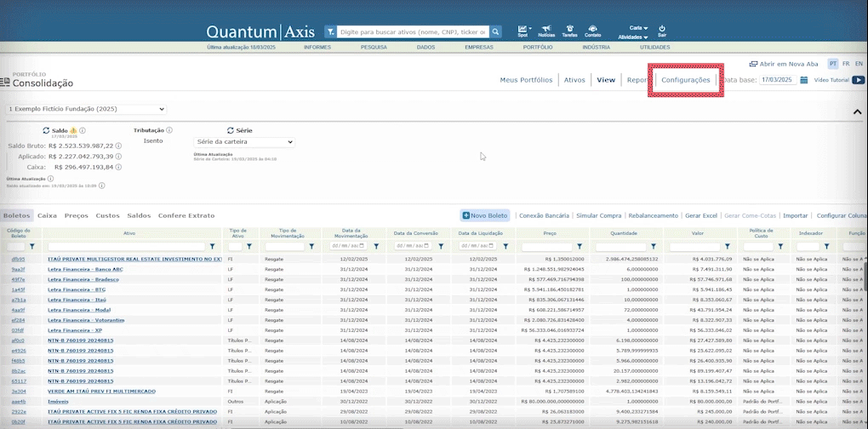Refresh Saldo with the reload icon
The image size is (868, 429).
(47, 130)
